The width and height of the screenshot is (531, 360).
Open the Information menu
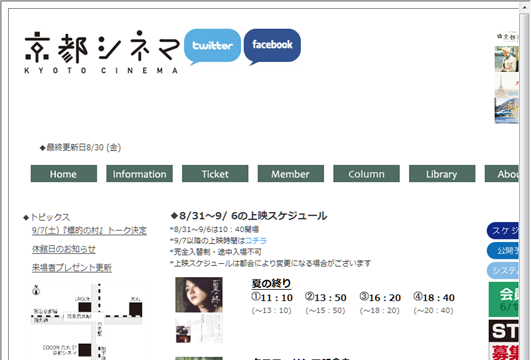pyautogui.click(x=140, y=174)
